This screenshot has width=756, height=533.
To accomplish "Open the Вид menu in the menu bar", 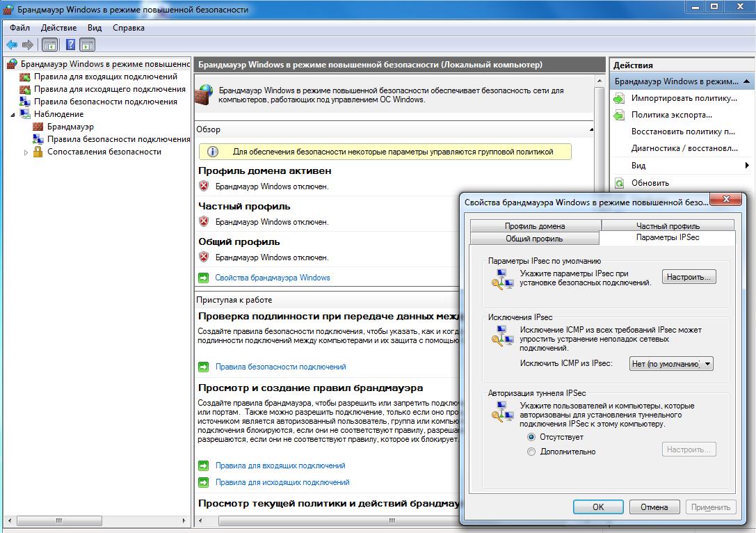I will (95, 28).
